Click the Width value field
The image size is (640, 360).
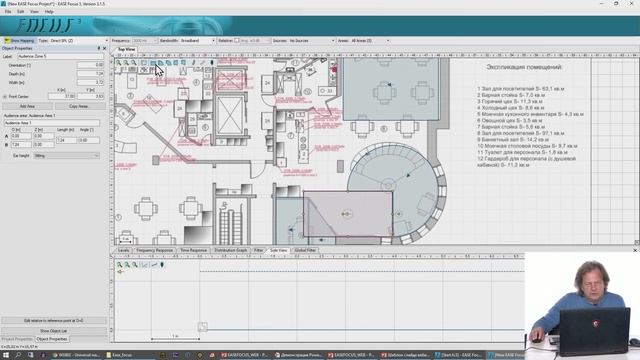tap(90, 82)
